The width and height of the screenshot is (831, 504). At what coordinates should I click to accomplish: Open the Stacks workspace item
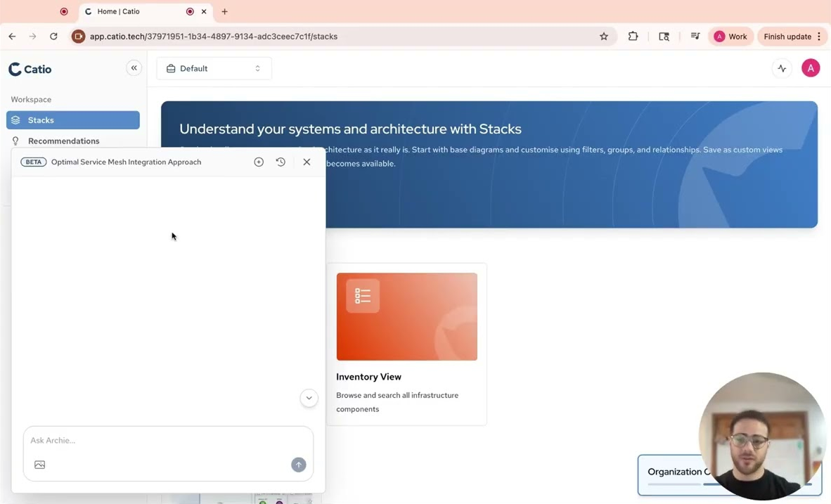[73, 119]
